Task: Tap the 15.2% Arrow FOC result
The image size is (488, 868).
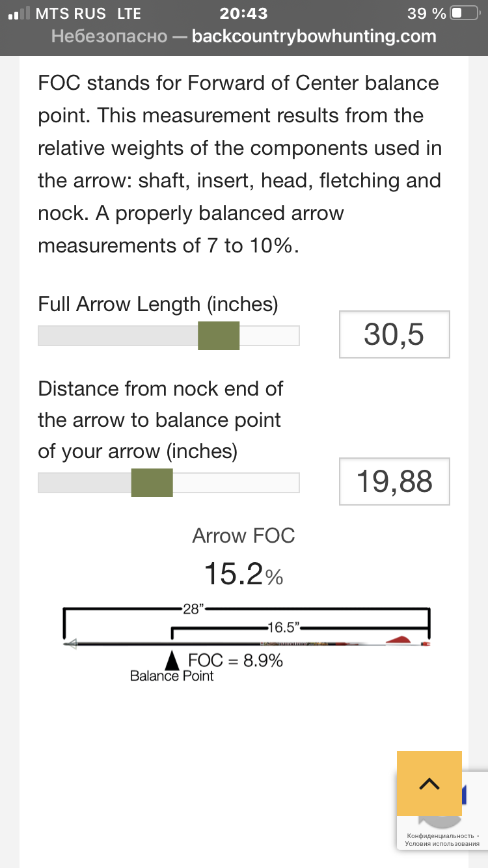Action: coord(244,575)
